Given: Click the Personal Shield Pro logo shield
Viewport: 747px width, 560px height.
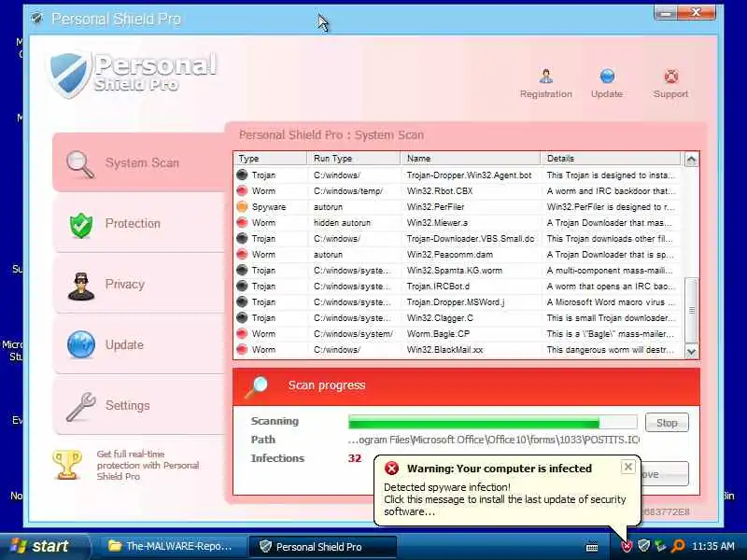Looking at the screenshot, I should point(69,74).
